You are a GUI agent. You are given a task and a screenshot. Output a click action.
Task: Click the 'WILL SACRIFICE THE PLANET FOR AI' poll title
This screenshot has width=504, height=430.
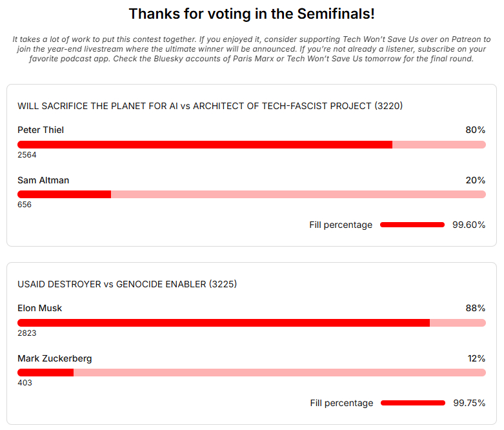coord(210,106)
